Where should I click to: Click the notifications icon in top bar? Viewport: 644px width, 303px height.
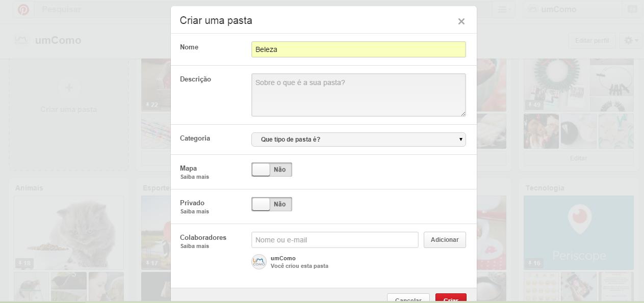tap(632, 10)
